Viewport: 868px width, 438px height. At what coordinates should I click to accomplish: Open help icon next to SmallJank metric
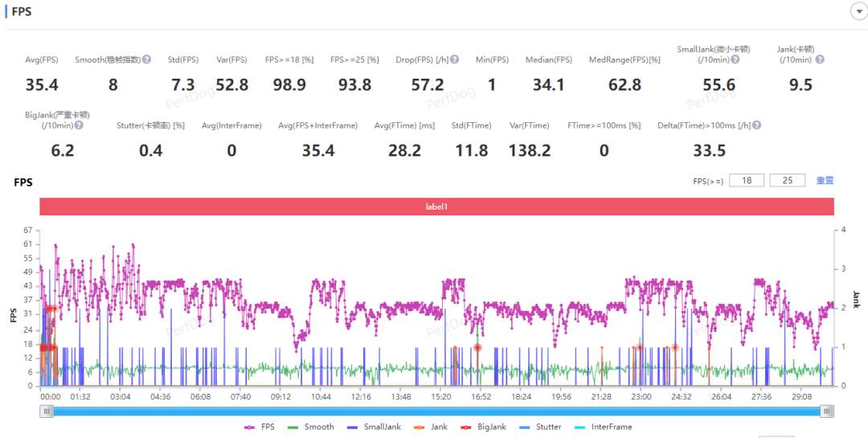(735, 59)
